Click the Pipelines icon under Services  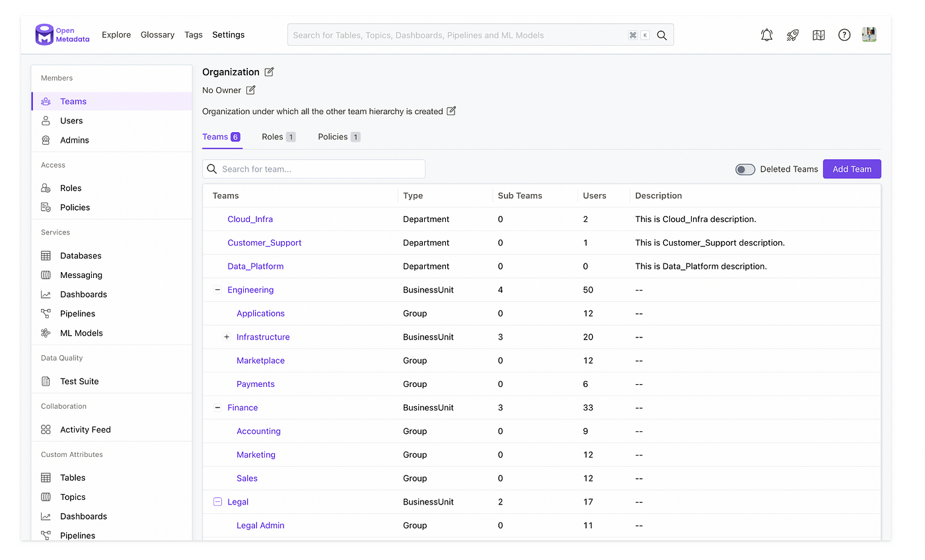coord(46,314)
